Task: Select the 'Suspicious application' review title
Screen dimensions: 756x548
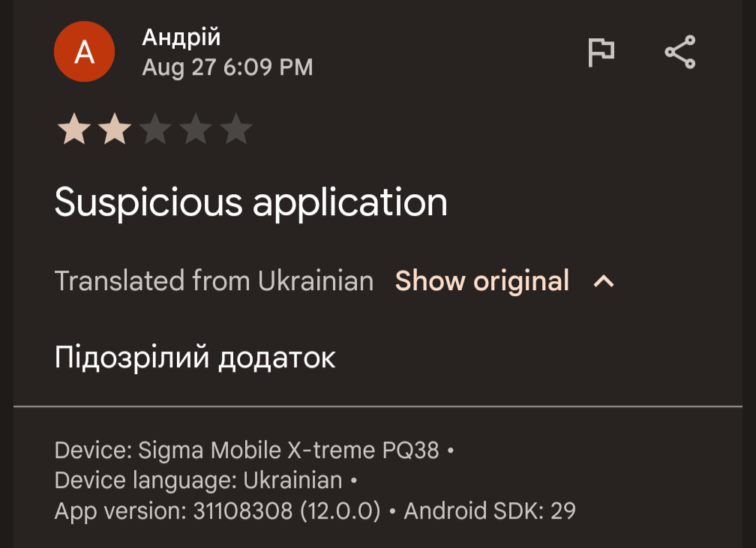Action: tap(250, 202)
